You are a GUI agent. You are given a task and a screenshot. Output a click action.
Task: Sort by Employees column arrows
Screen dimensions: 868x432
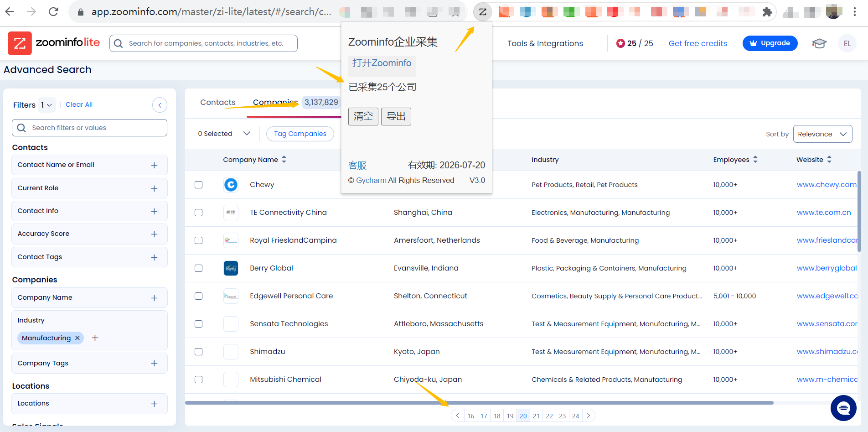click(755, 159)
